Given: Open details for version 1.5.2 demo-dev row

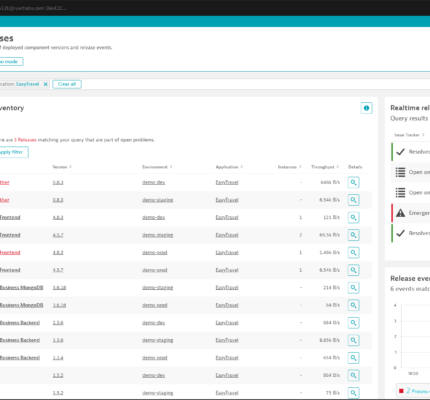Looking at the screenshot, I should pyautogui.click(x=353, y=375).
